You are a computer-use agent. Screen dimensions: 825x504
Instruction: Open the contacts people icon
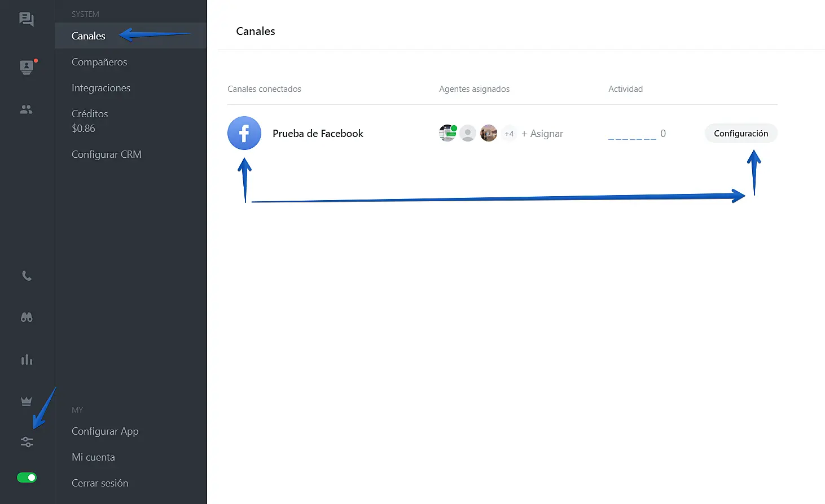tap(27, 109)
